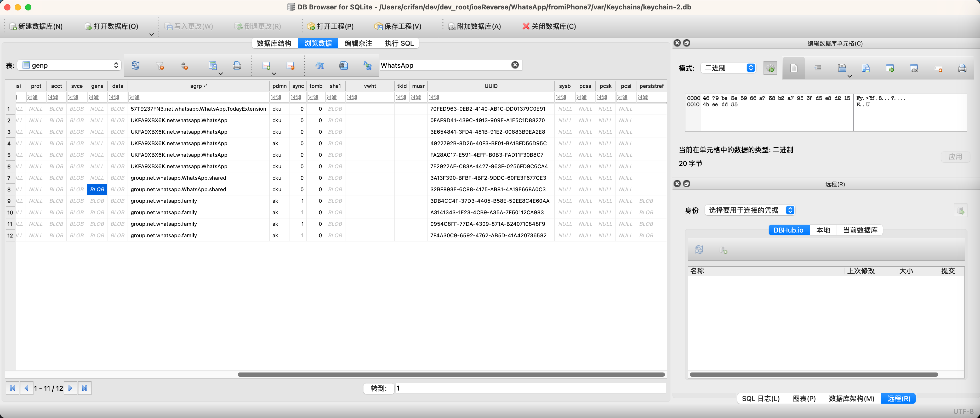Click set cell to NULL page icon

(x=794, y=68)
